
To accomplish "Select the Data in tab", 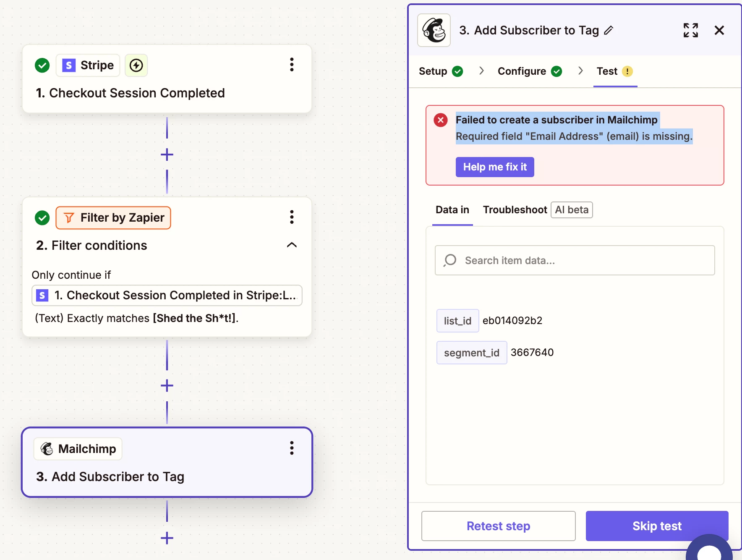I will tap(452, 210).
